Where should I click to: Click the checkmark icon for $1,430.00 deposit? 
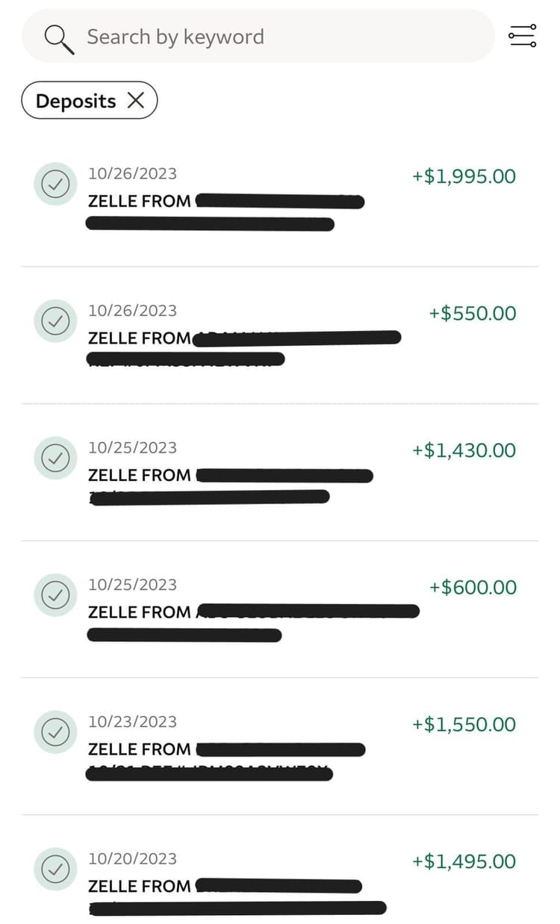(x=55, y=457)
